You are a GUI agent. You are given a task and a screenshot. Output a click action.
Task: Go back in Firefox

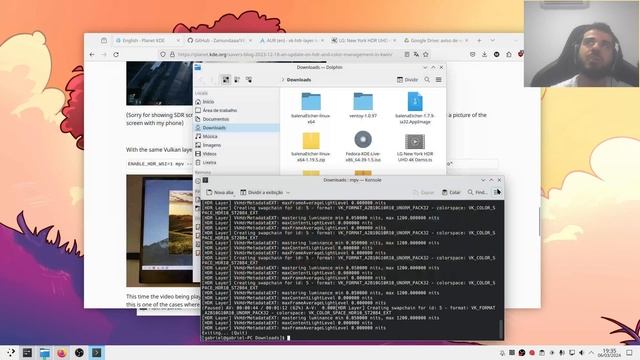coord(92,54)
